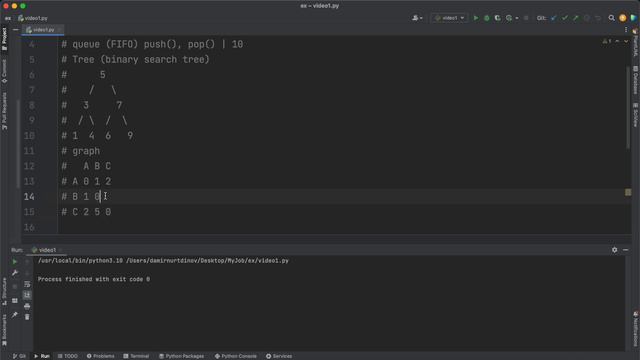Viewport: 640px width, 360px height.
Task: Hide the Run tool window
Action: point(626,250)
